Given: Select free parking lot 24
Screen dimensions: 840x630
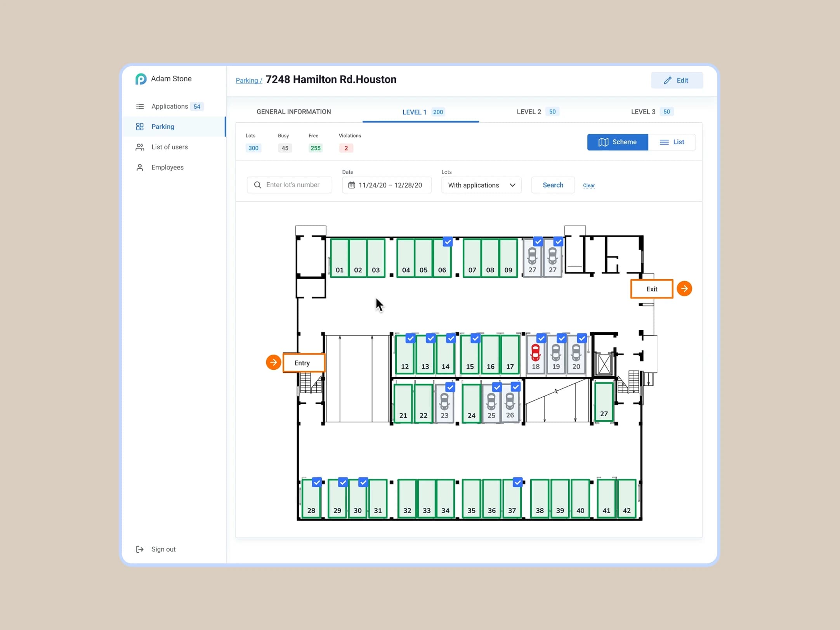Looking at the screenshot, I should [471, 403].
